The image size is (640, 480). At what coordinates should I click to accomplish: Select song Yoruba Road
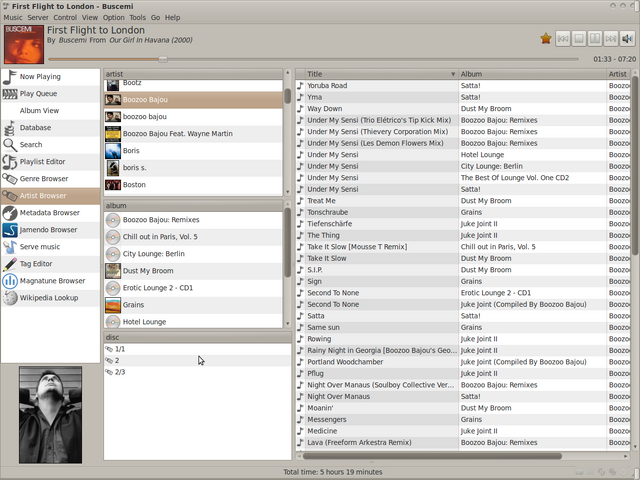[463, 86]
